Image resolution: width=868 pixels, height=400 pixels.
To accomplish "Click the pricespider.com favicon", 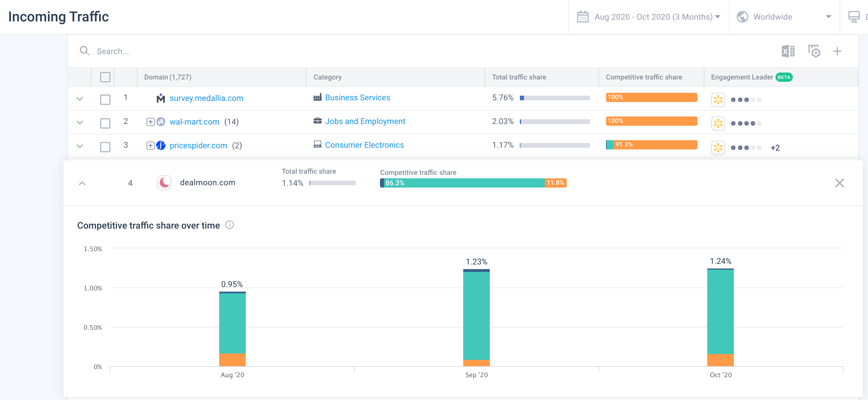I will click(161, 145).
